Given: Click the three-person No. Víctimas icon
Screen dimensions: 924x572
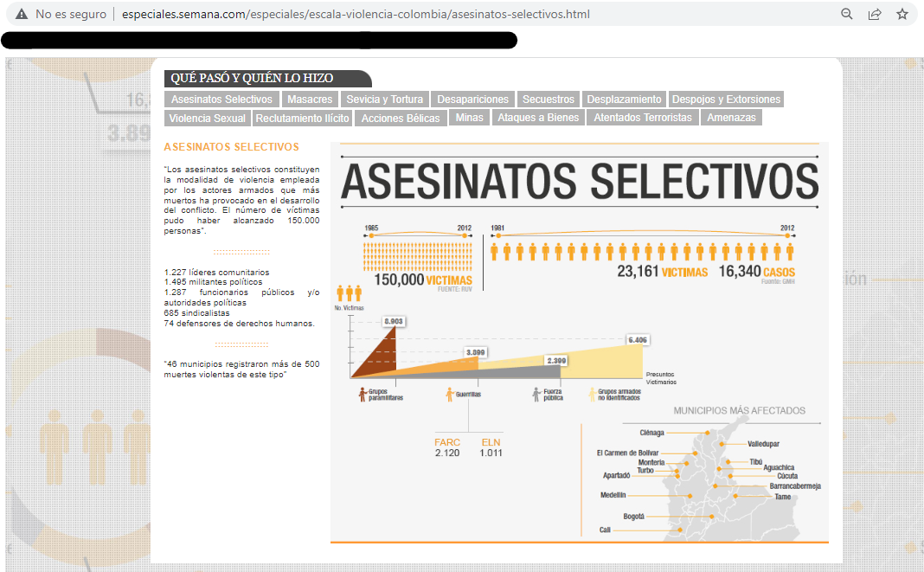Looking at the screenshot, I should click(349, 293).
